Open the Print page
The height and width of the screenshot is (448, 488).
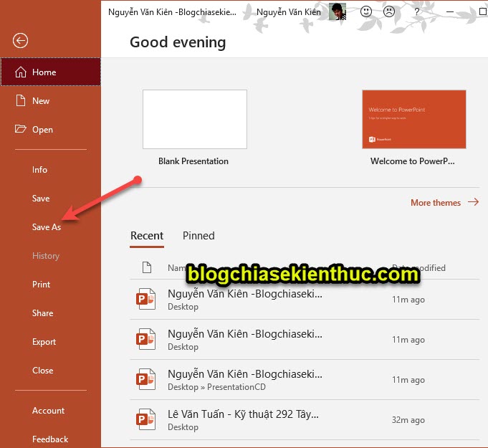pos(41,285)
